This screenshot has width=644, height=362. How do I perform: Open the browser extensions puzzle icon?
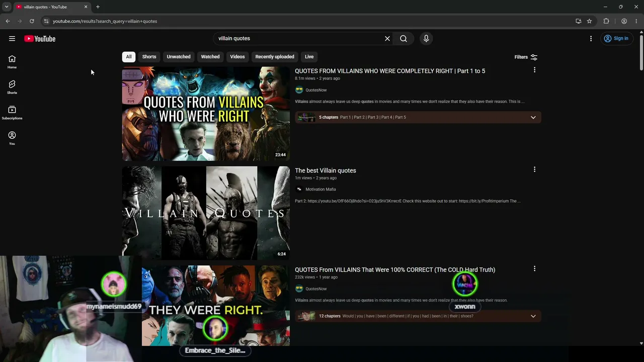pos(606,21)
